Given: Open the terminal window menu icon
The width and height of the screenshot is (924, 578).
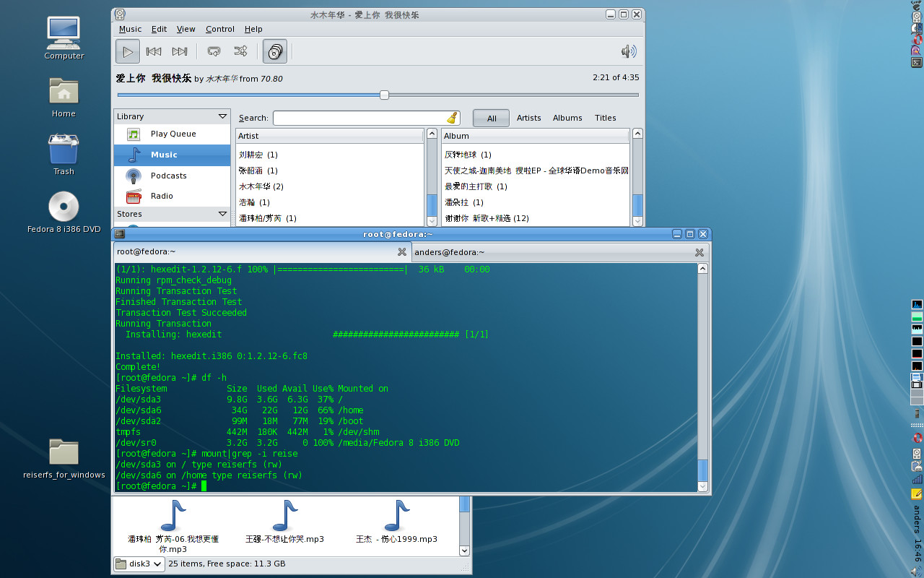Looking at the screenshot, I should [120, 234].
